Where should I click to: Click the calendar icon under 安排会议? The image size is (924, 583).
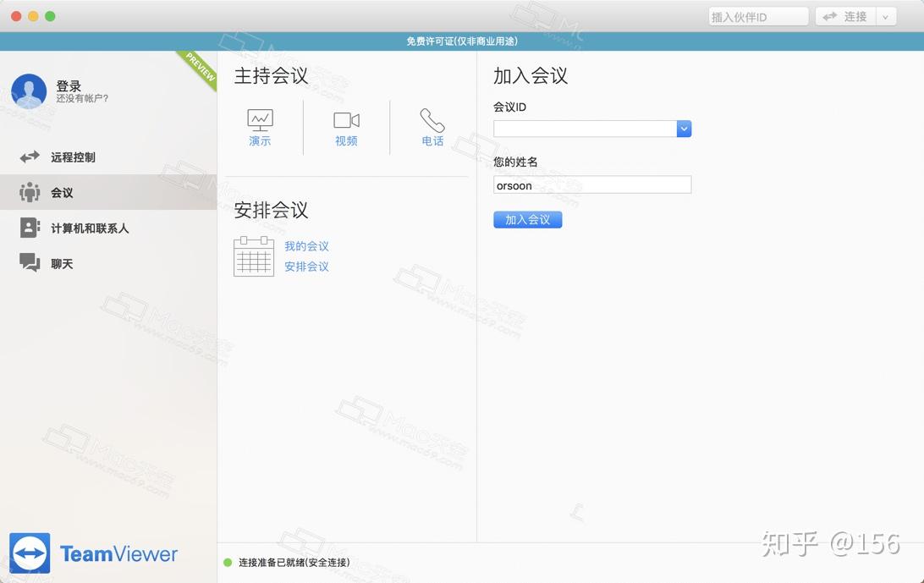click(253, 256)
